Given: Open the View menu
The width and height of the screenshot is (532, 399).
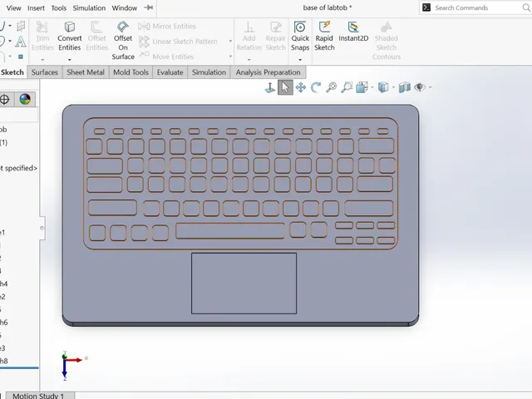Looking at the screenshot, I should (13, 7).
